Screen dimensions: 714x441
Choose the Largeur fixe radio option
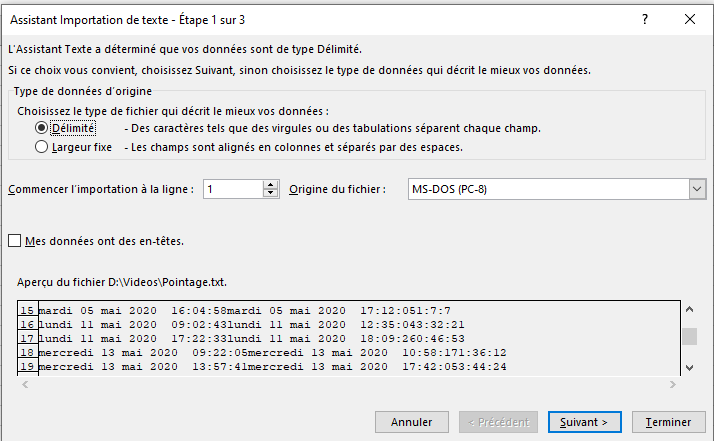(41, 147)
